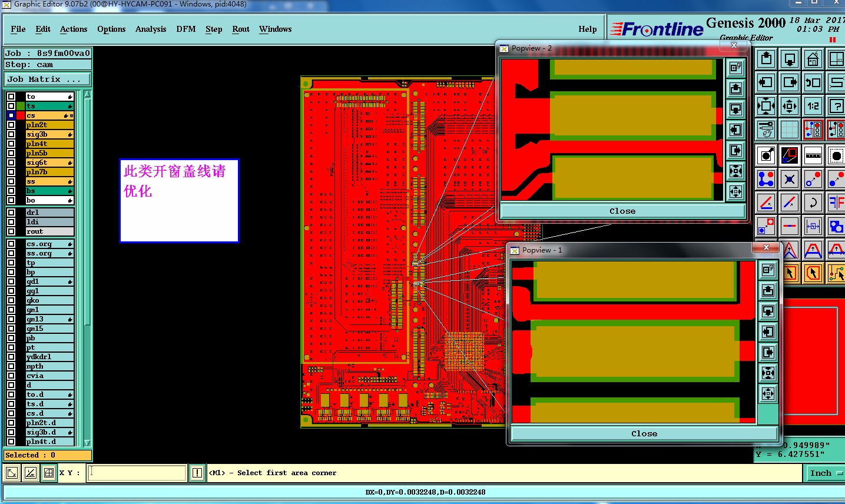Click the 1:2 scale icon
This screenshot has height=504, width=845.
pos(813,106)
